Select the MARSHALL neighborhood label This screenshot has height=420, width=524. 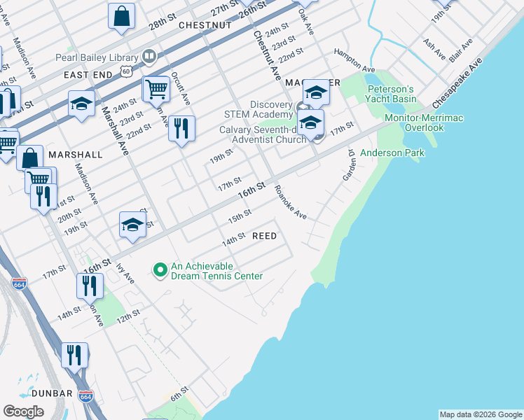click(76, 155)
